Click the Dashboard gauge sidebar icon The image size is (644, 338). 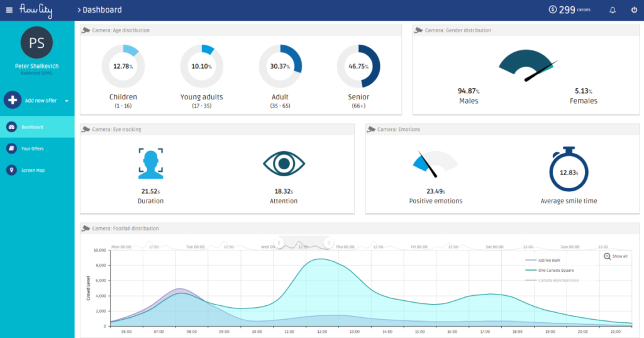(11, 127)
